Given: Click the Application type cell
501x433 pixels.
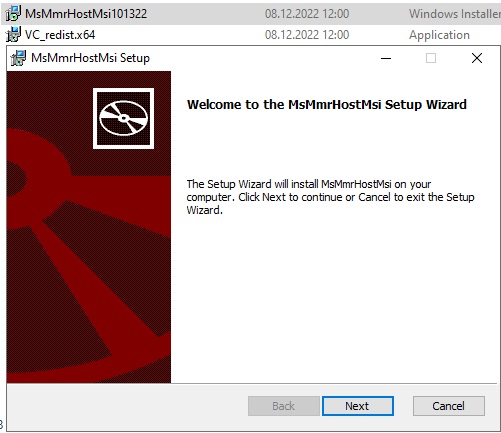Looking at the screenshot, I should point(439,35).
